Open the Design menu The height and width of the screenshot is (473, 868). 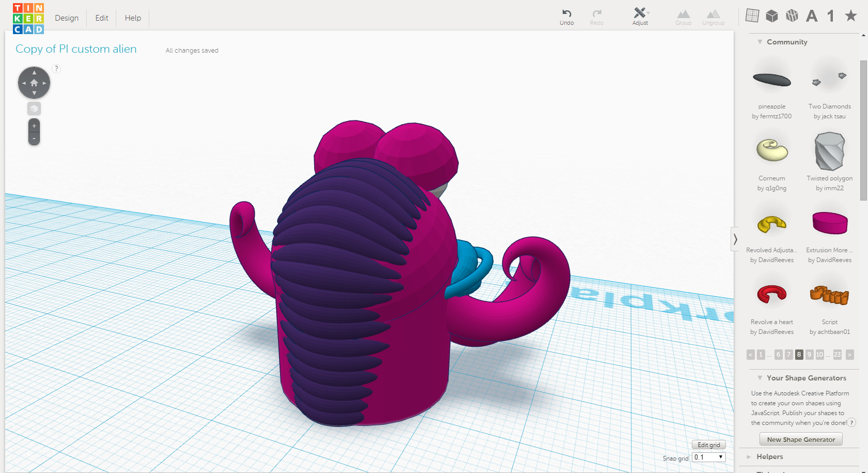[67, 18]
